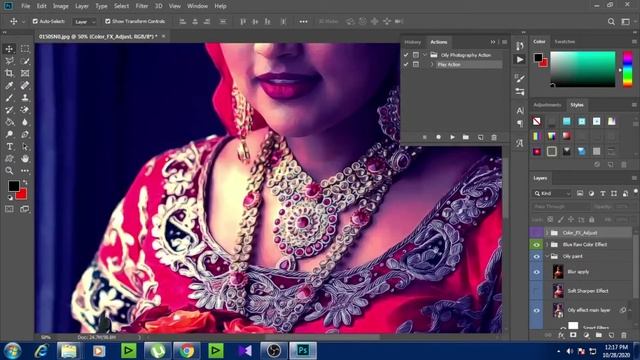Open Actions panel options menu

pyautogui.click(x=504, y=42)
